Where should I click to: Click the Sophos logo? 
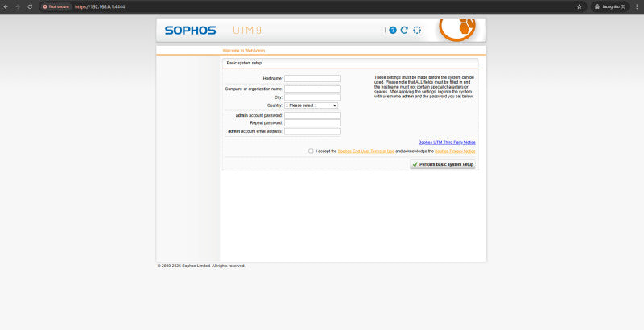tap(190, 31)
